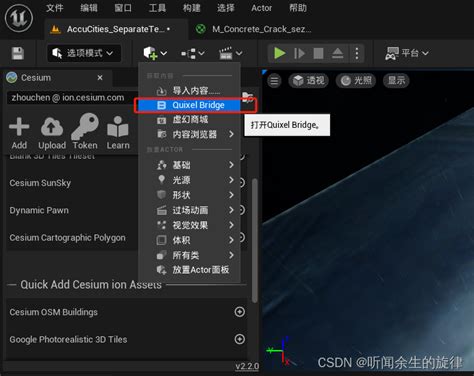Expand 内容浏览器 (Content Browser) submenu
This screenshot has height=376, width=474.
[x=189, y=134]
